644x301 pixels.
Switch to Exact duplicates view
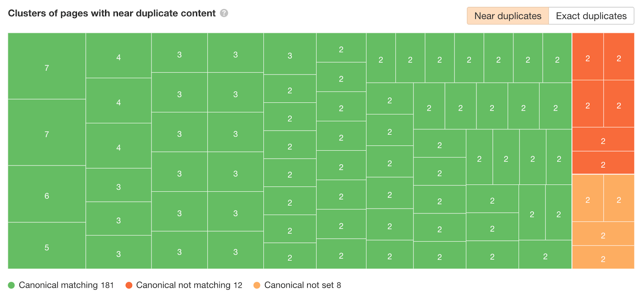[591, 16]
